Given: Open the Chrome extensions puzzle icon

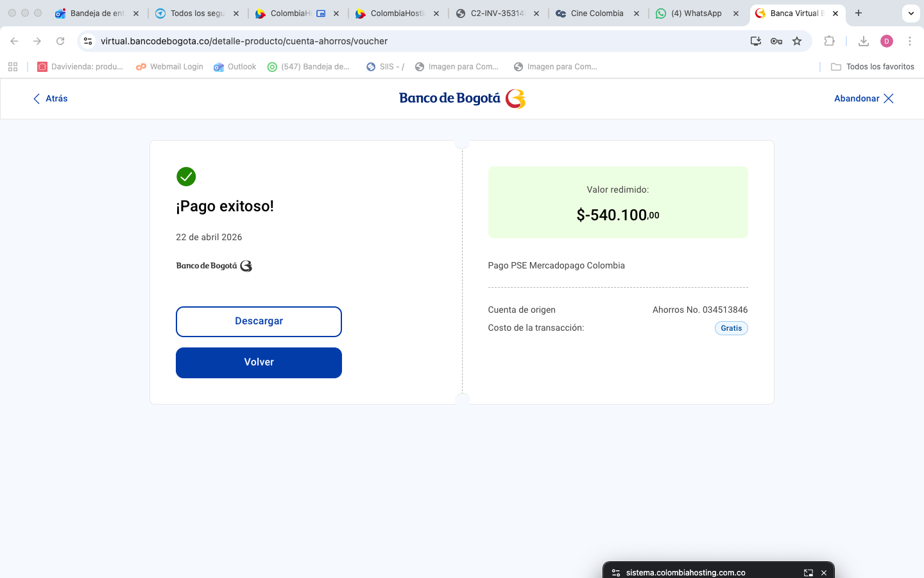Looking at the screenshot, I should pyautogui.click(x=830, y=41).
